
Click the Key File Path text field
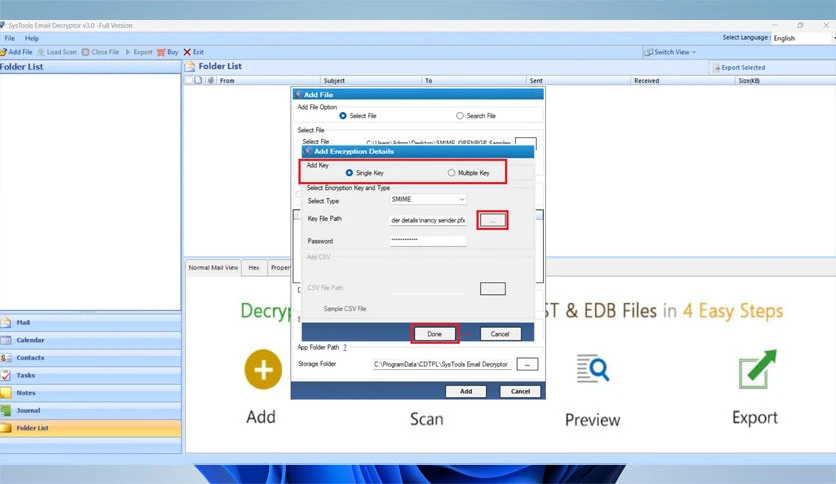point(428,220)
